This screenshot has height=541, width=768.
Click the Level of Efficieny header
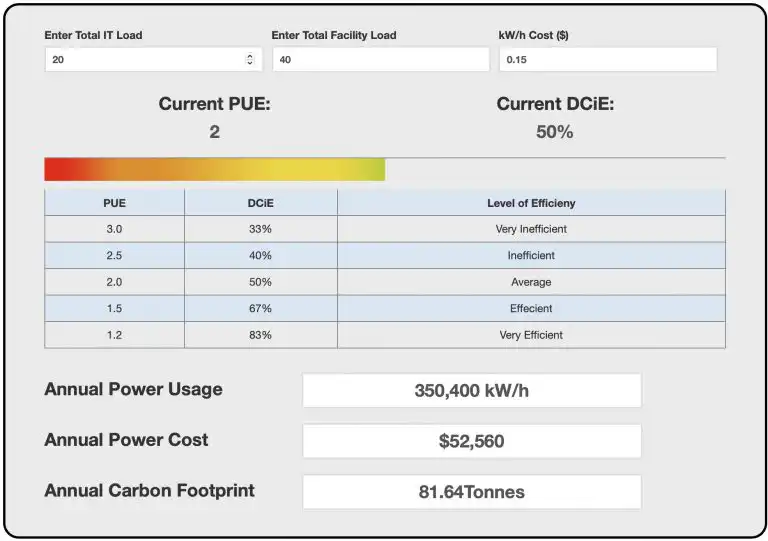pyautogui.click(x=531, y=203)
